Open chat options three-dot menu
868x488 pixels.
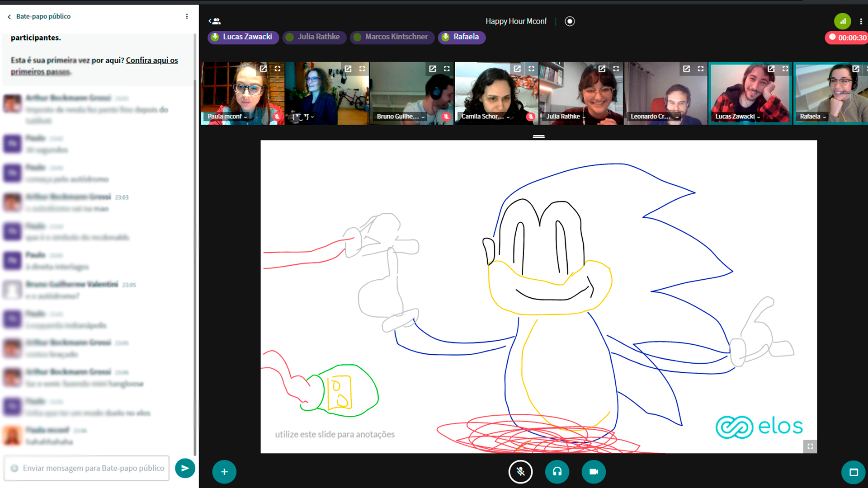coord(187,16)
